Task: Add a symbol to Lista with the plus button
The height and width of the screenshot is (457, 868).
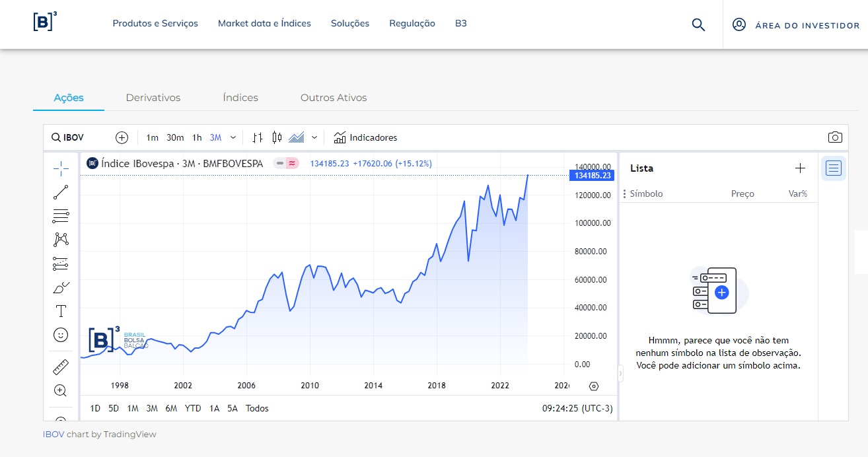Action: pos(800,168)
